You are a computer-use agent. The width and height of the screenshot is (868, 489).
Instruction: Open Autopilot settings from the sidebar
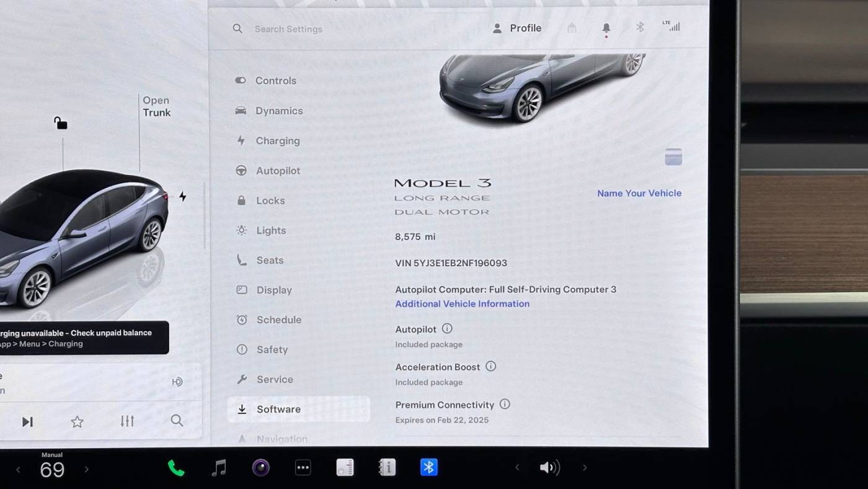(268, 171)
